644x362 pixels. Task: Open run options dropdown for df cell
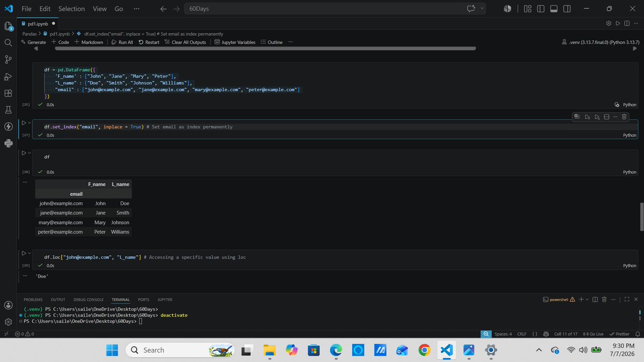click(x=30, y=153)
